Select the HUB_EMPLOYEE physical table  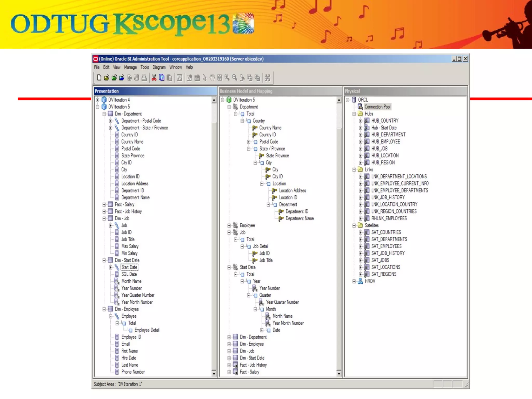385,142
